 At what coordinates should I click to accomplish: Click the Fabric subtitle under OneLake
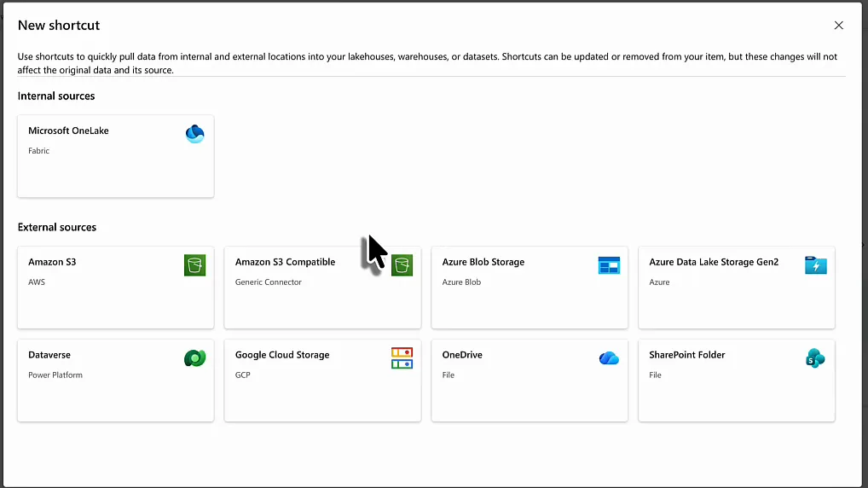click(38, 151)
